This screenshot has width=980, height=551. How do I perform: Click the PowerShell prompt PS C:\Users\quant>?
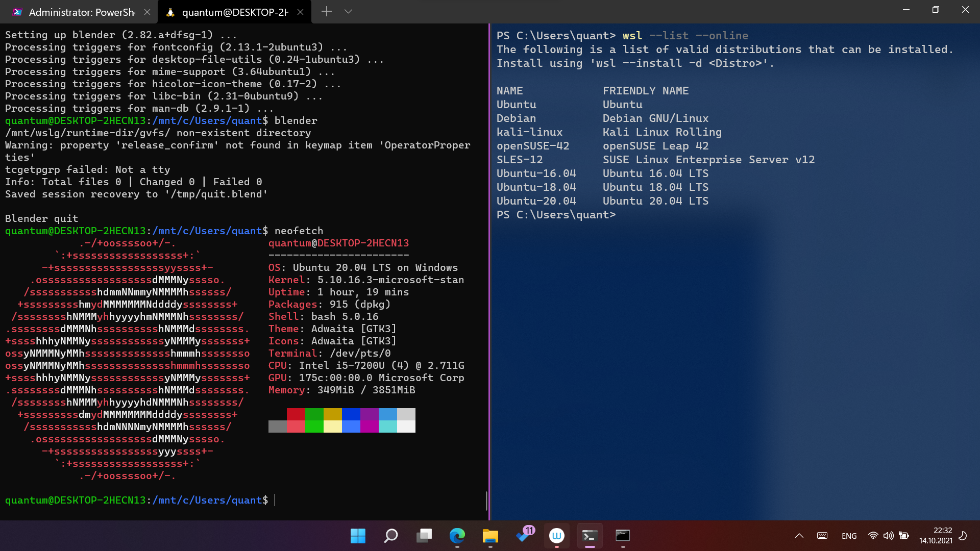556,215
